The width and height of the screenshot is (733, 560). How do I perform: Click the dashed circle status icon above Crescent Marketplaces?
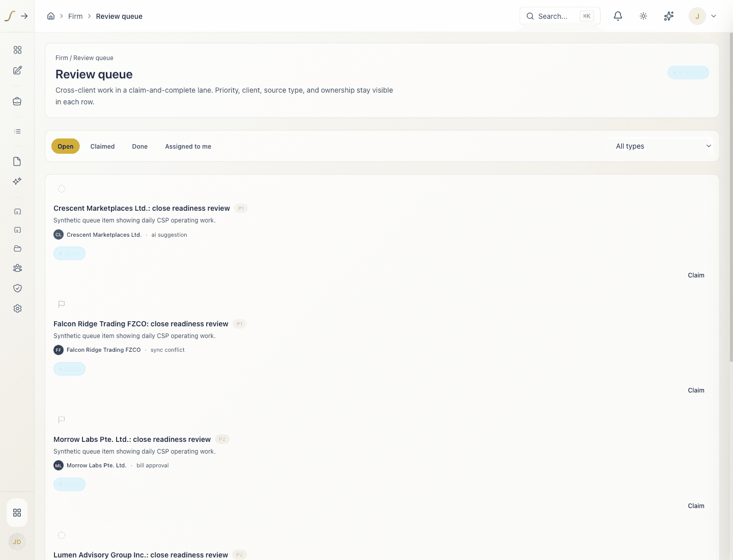[62, 189]
